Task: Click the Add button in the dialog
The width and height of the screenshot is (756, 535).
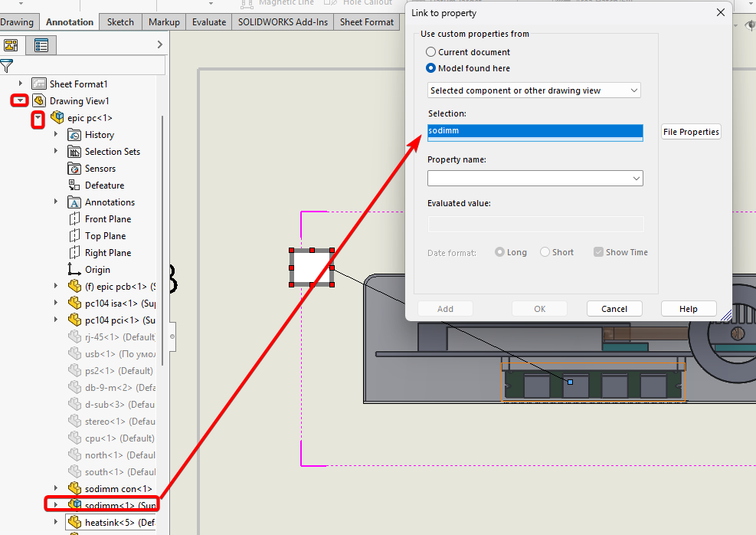Action: [x=445, y=309]
